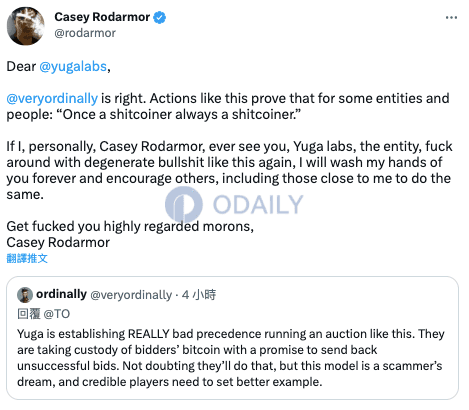Open the @TO account in reply line
This screenshot has height=410, width=469.
(x=57, y=314)
